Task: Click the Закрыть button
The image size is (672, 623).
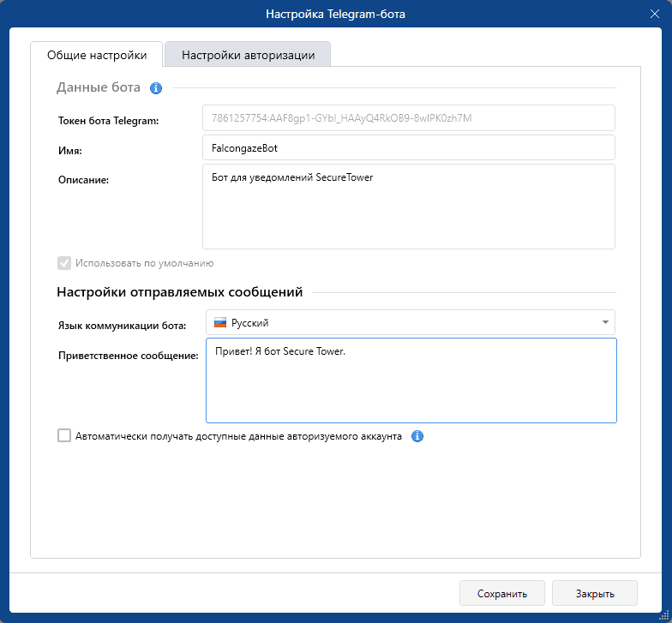Action: click(x=595, y=593)
